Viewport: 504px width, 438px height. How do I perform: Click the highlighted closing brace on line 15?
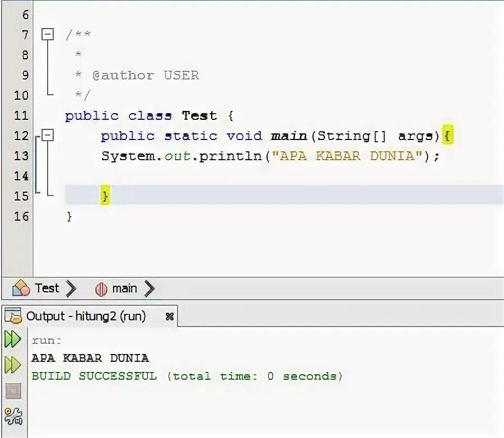tap(104, 196)
